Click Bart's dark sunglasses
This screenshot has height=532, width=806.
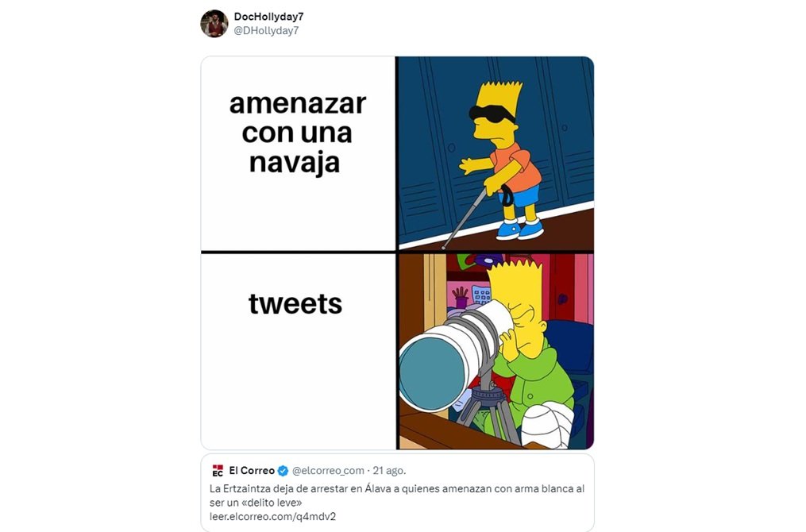(x=492, y=113)
